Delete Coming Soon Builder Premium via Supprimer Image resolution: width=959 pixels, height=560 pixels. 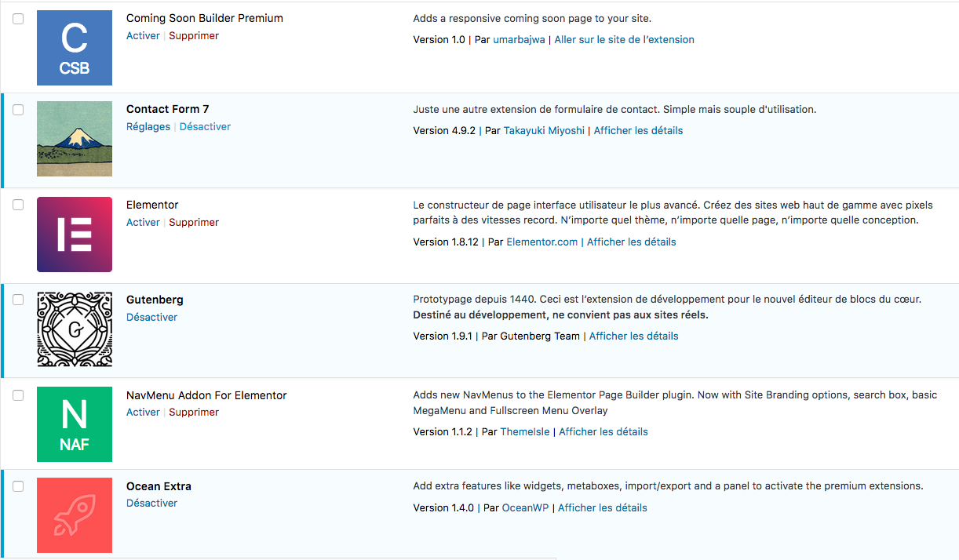click(194, 36)
